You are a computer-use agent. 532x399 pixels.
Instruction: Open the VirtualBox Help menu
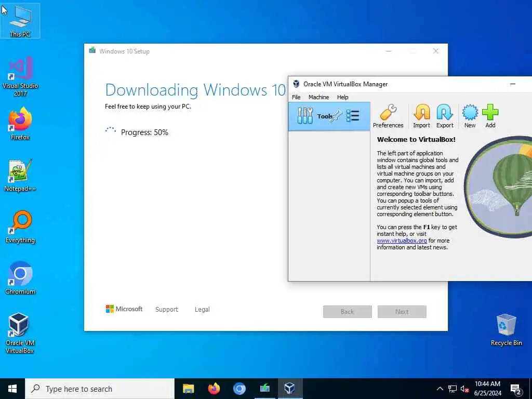(343, 97)
